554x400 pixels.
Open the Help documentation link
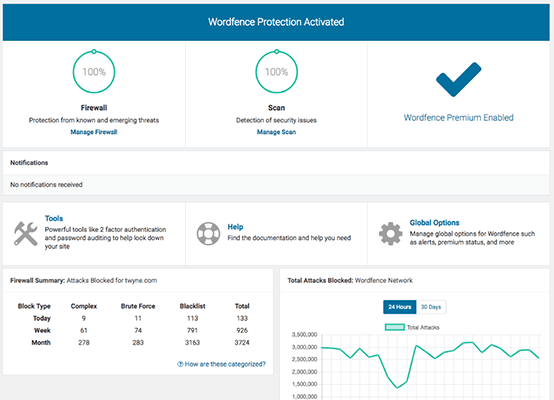pos(235,227)
